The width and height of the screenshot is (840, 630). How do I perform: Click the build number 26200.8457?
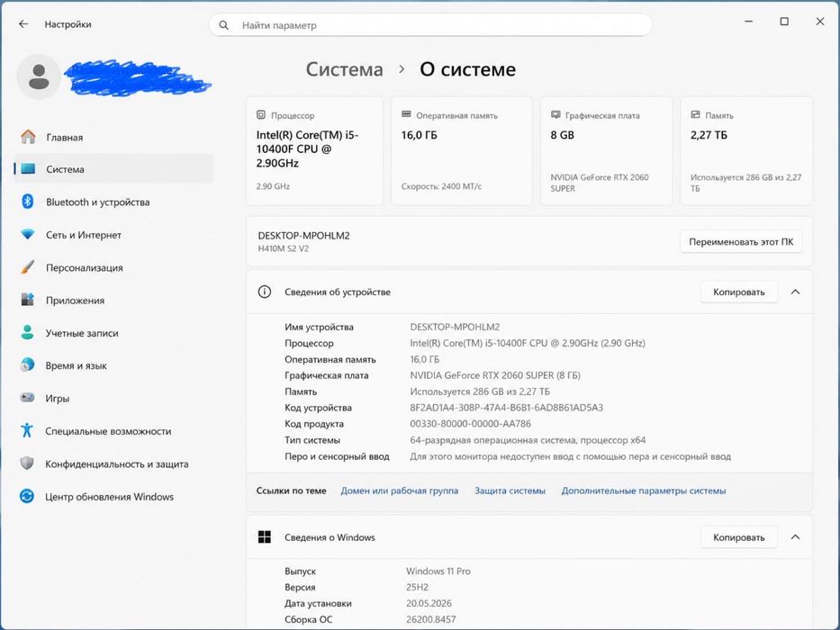(430, 619)
